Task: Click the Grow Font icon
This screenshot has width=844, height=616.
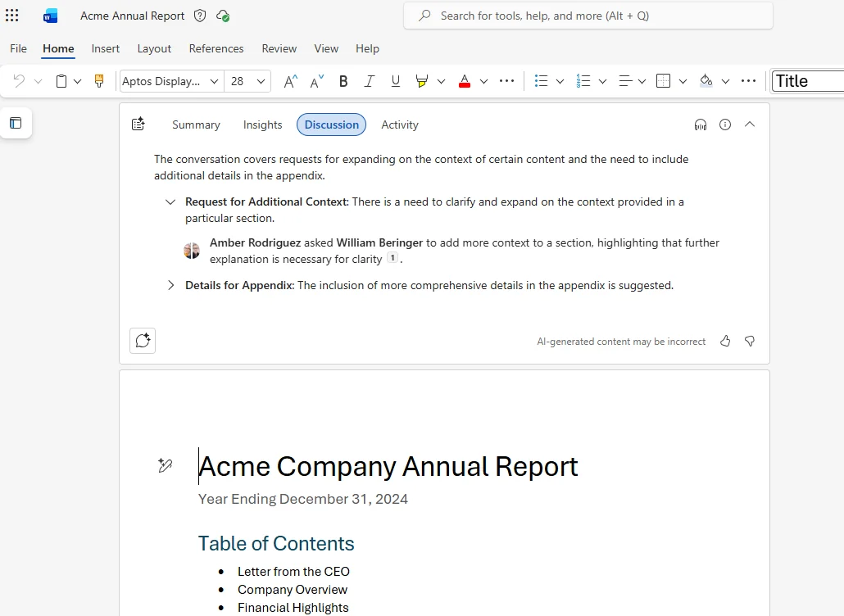Action: (x=290, y=81)
